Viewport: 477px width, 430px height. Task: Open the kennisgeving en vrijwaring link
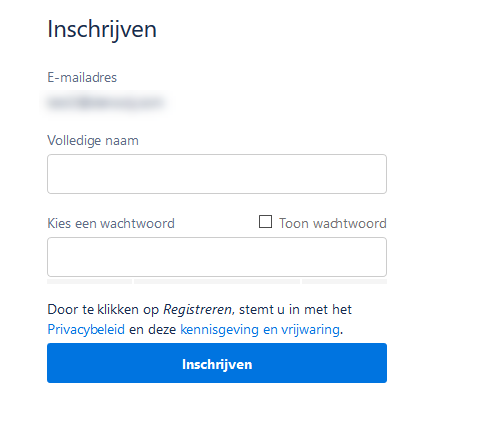tap(260, 329)
